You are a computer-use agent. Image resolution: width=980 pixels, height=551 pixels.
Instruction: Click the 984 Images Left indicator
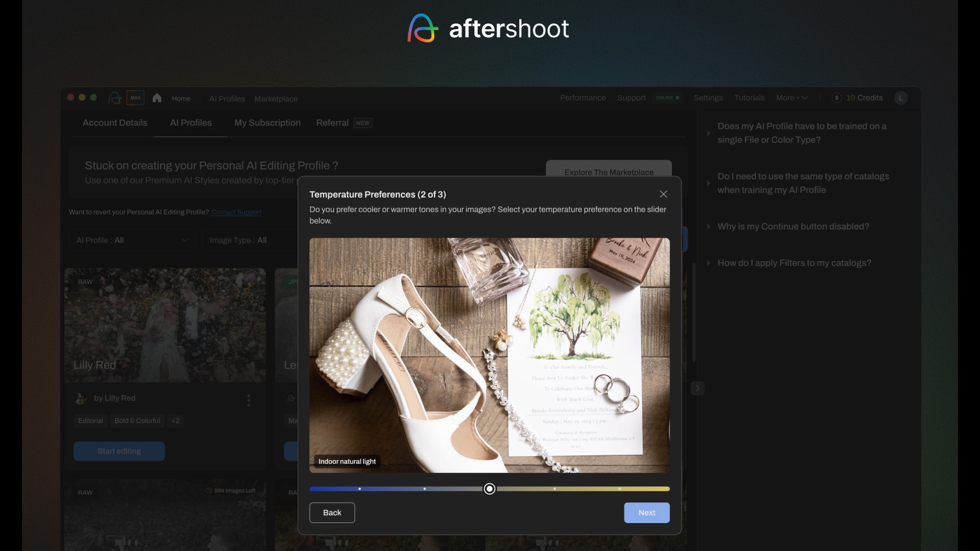coord(231,491)
